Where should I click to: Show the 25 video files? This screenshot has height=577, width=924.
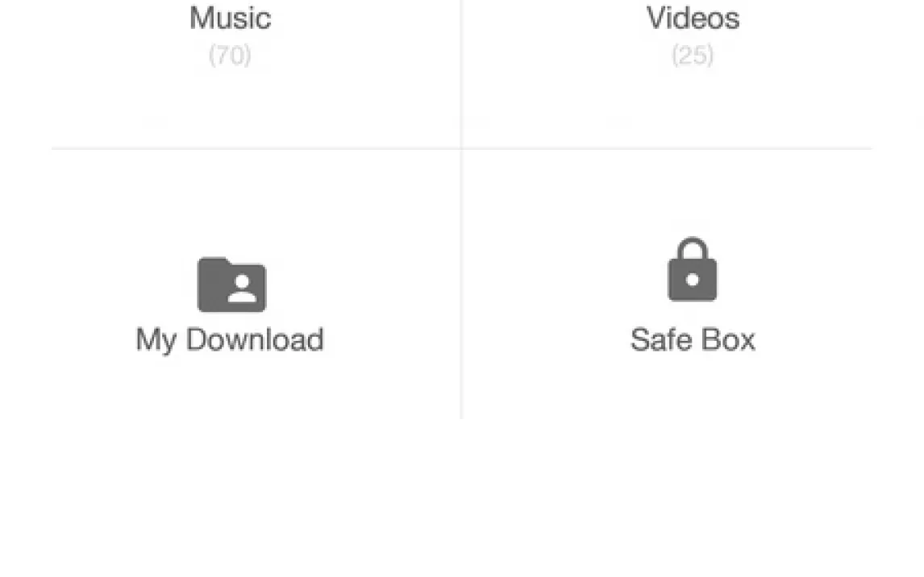pos(693,56)
